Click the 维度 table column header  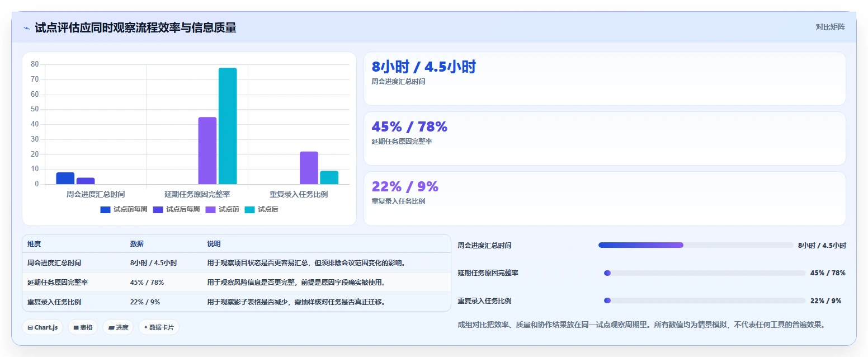[x=34, y=244]
